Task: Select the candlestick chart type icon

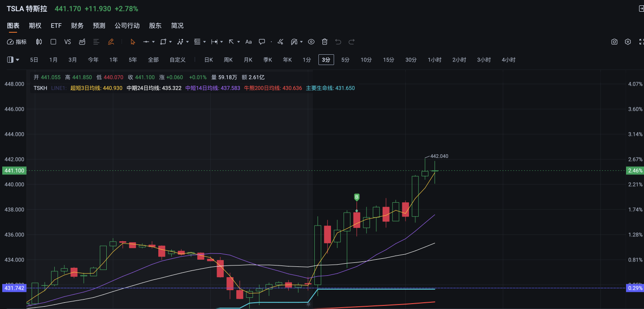Action: click(x=39, y=42)
